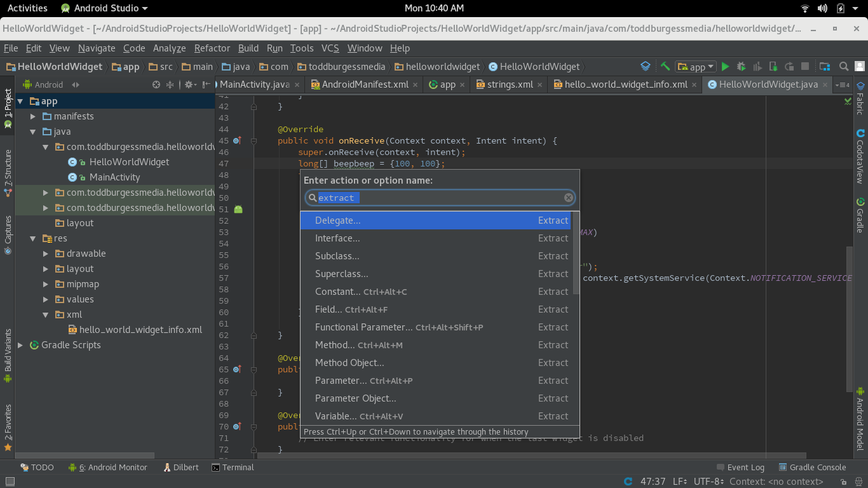Click GNOME Activities button

[27, 8]
